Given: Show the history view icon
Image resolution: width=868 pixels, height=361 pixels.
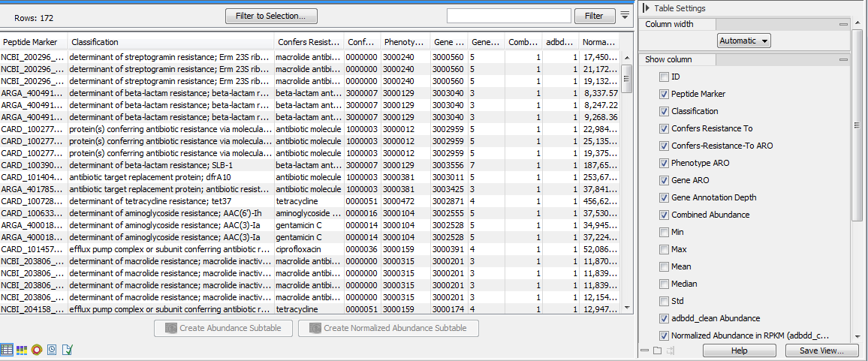Looking at the screenshot, I should pyautogui.click(x=52, y=350).
